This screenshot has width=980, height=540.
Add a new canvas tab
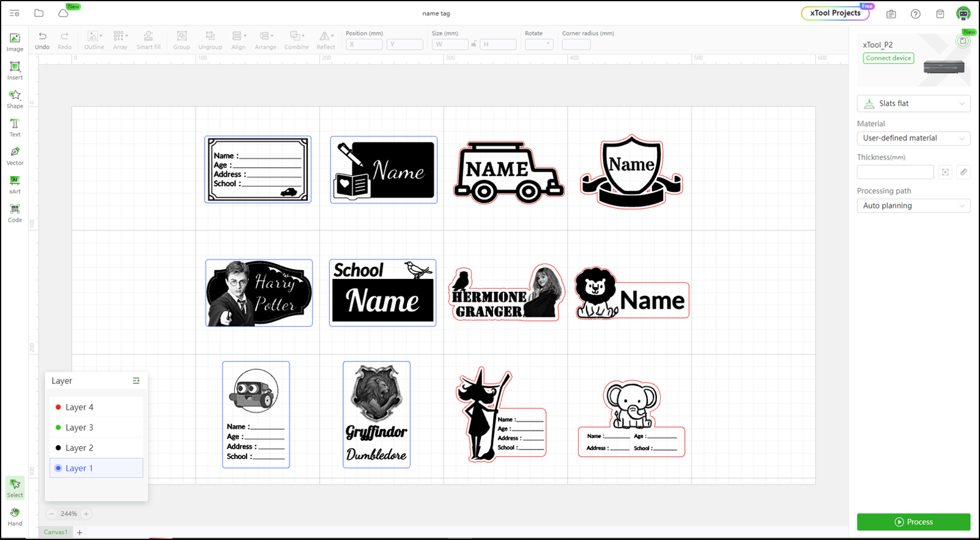pyautogui.click(x=80, y=532)
